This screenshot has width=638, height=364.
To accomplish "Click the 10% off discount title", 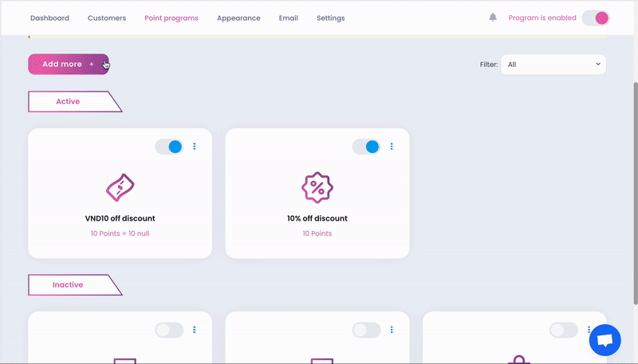I will pos(317,218).
